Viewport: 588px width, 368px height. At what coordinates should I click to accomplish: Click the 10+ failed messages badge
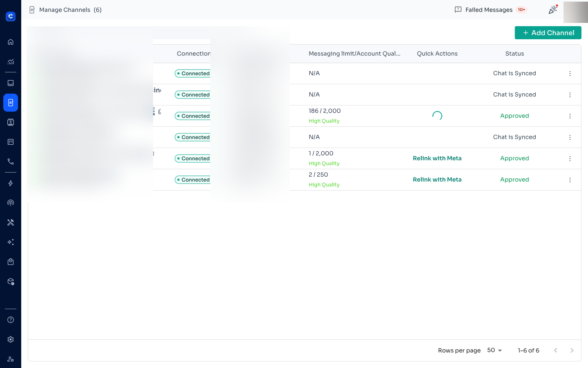(x=521, y=10)
